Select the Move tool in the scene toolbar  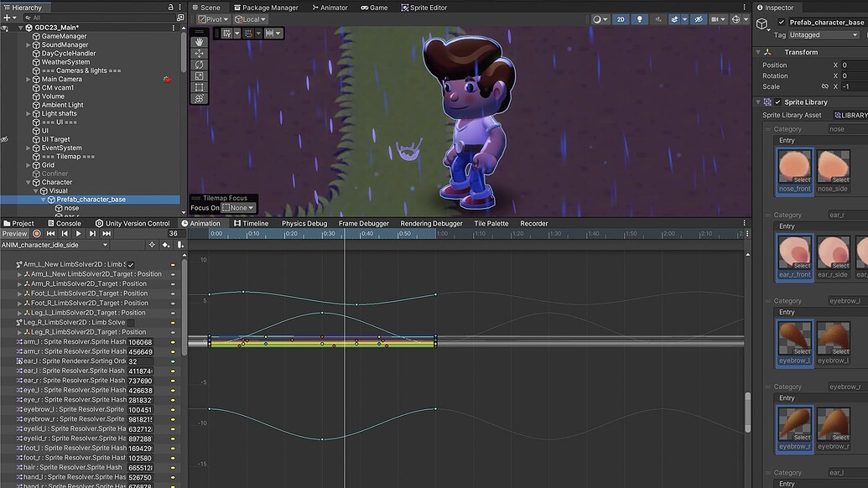tap(199, 51)
